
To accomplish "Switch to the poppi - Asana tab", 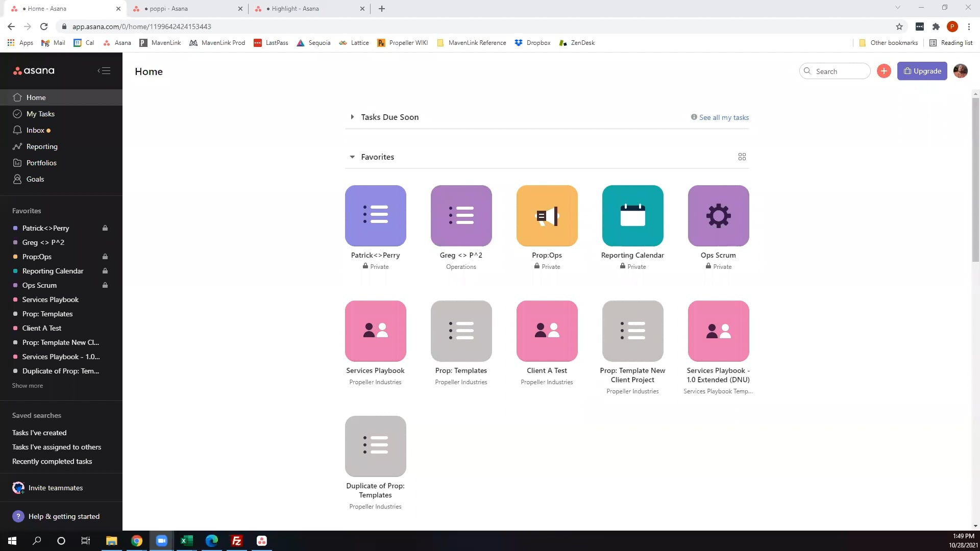I will pyautogui.click(x=187, y=9).
